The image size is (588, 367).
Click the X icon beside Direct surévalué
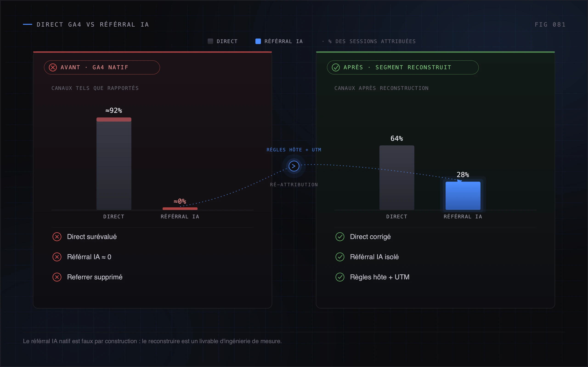pos(57,237)
